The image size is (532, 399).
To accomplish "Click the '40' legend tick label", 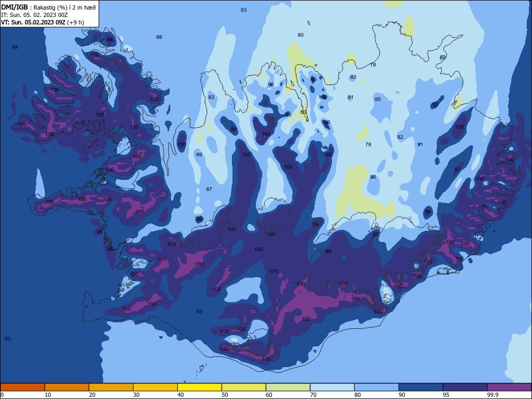I will point(180,395).
